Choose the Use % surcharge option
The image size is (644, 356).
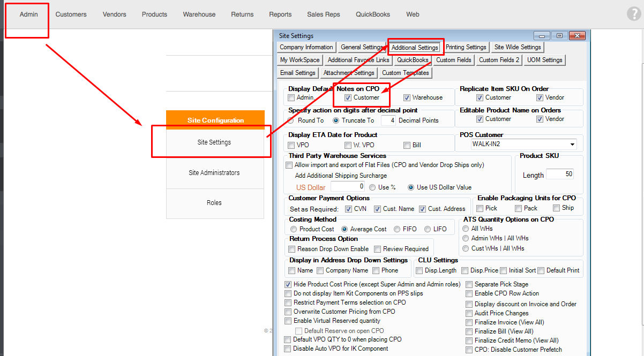coord(372,187)
